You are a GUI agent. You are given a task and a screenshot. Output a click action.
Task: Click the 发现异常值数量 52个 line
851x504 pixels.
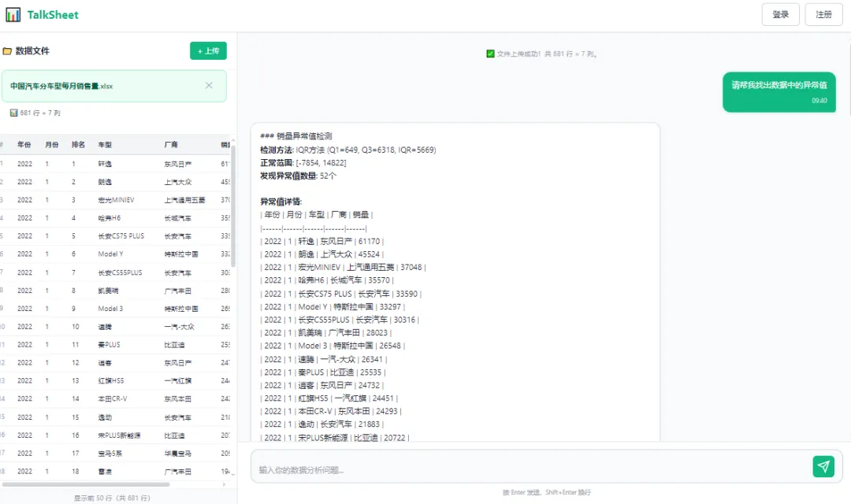pyautogui.click(x=298, y=176)
